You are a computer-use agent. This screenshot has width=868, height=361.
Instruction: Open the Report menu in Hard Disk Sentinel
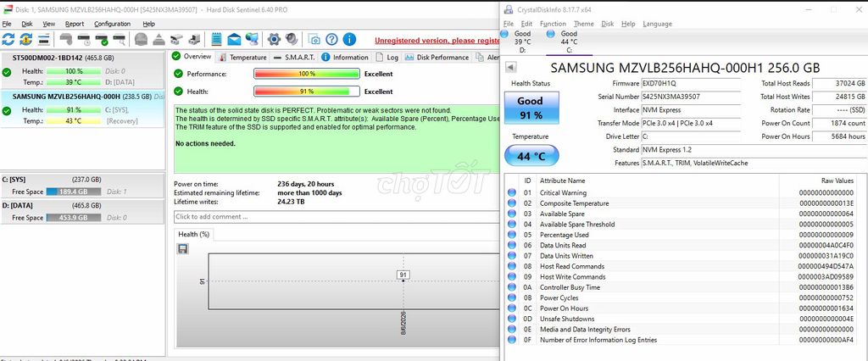click(75, 24)
